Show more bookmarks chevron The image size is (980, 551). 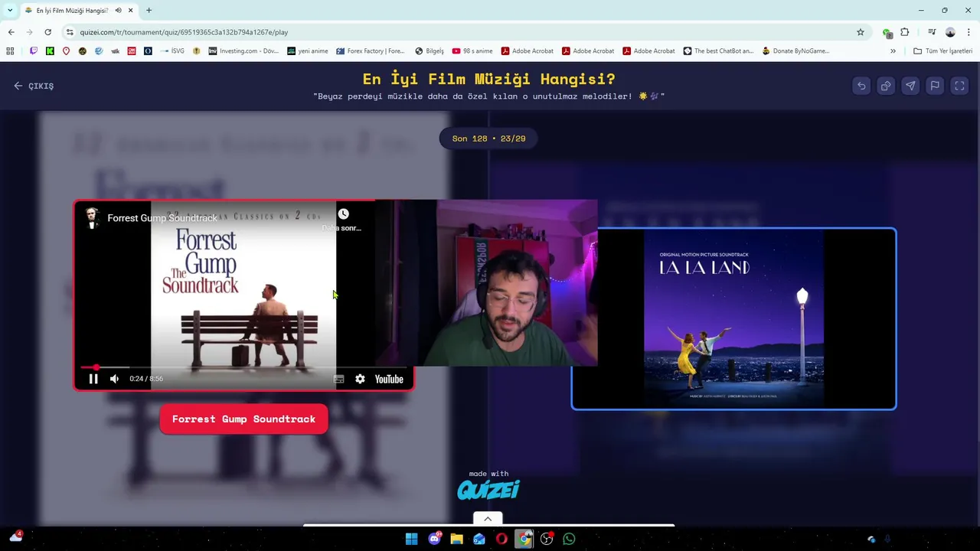(893, 51)
